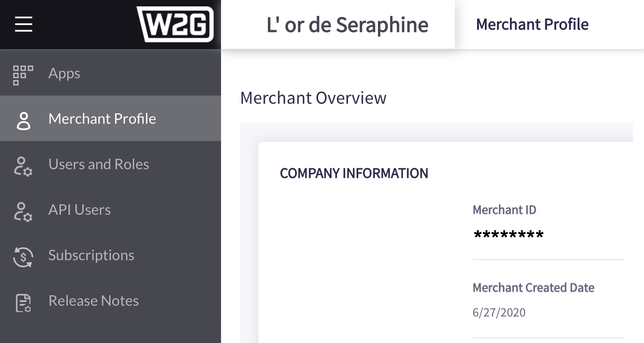Viewport: 644px width, 343px height.
Task: Click the Apps grid icon
Action: click(x=23, y=75)
